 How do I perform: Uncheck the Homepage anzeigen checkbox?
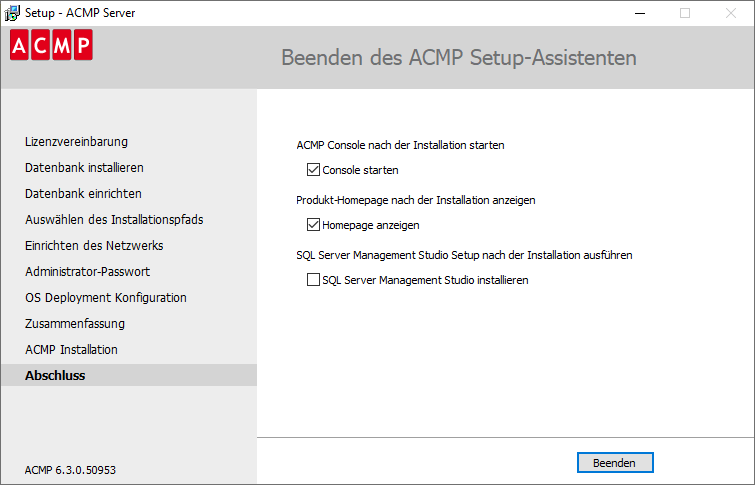pos(313,225)
